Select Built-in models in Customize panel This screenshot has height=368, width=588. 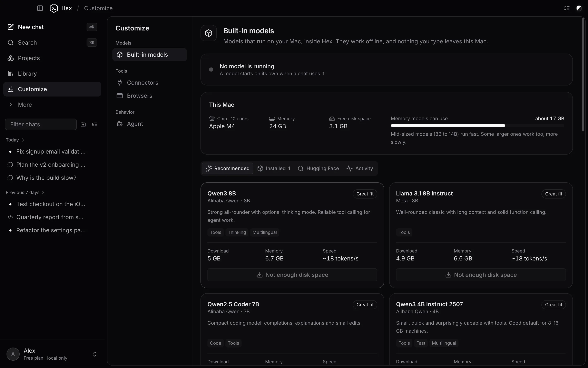tap(149, 55)
